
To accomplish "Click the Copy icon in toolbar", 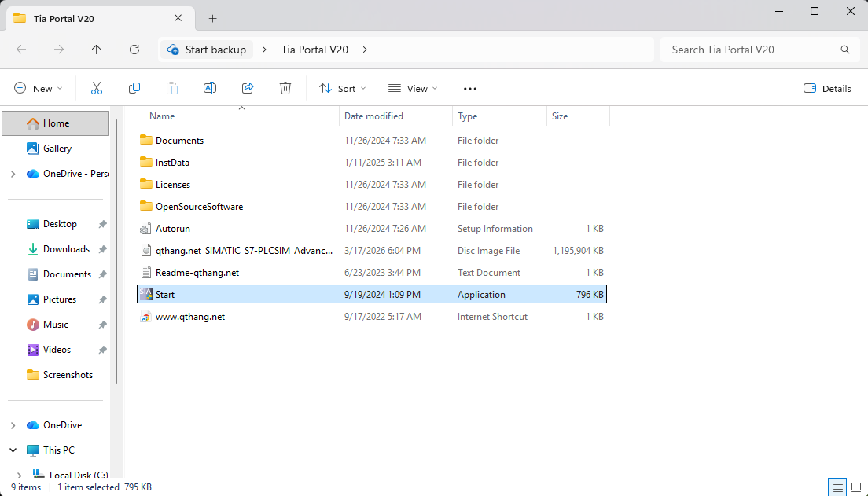I will point(134,89).
